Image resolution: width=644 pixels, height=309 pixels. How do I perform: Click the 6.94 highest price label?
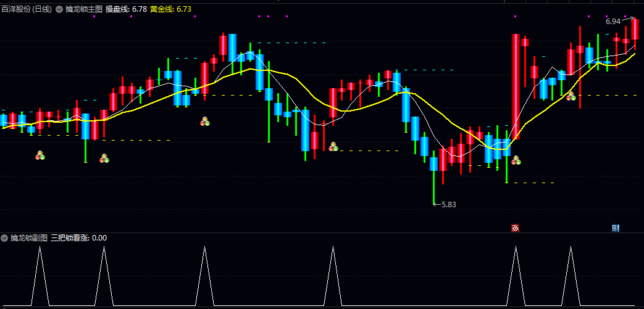pyautogui.click(x=613, y=21)
